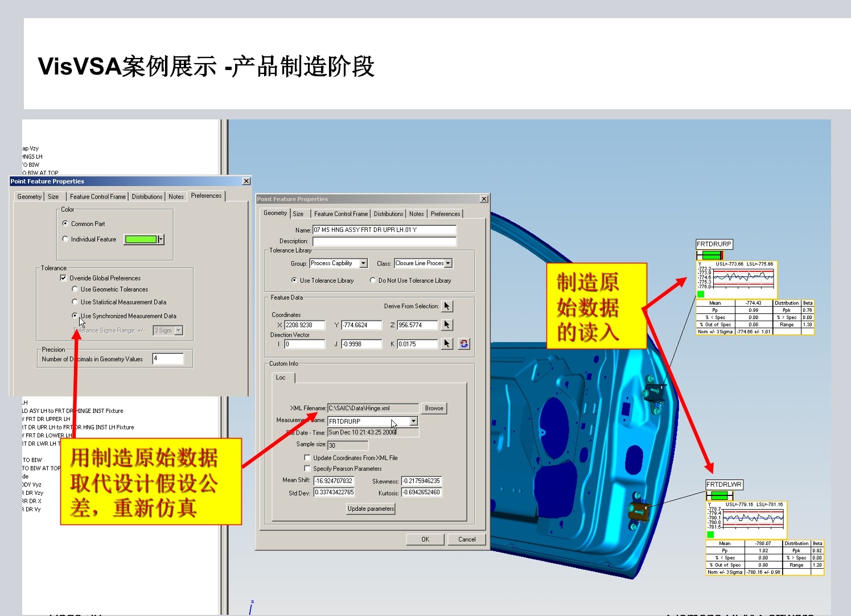The image size is (851, 616).
Task: Click the Browse button for the XML file
Action: click(x=434, y=408)
